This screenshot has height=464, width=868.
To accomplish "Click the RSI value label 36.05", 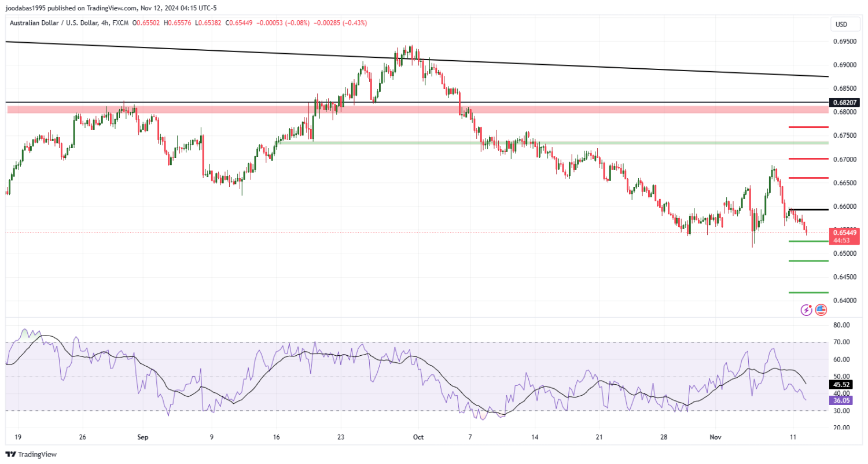I will pyautogui.click(x=842, y=400).
